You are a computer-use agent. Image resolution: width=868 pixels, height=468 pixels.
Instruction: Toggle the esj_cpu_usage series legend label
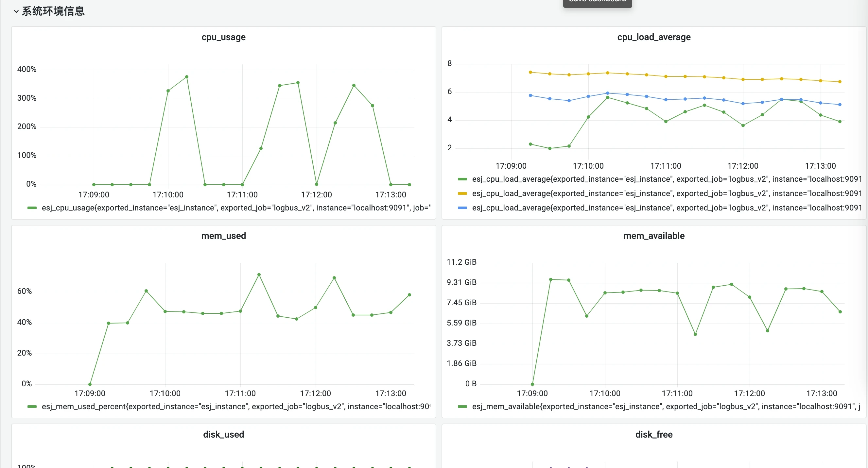236,208
